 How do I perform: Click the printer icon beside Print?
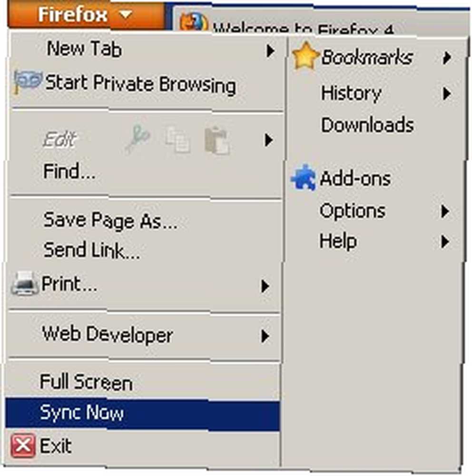click(x=25, y=283)
